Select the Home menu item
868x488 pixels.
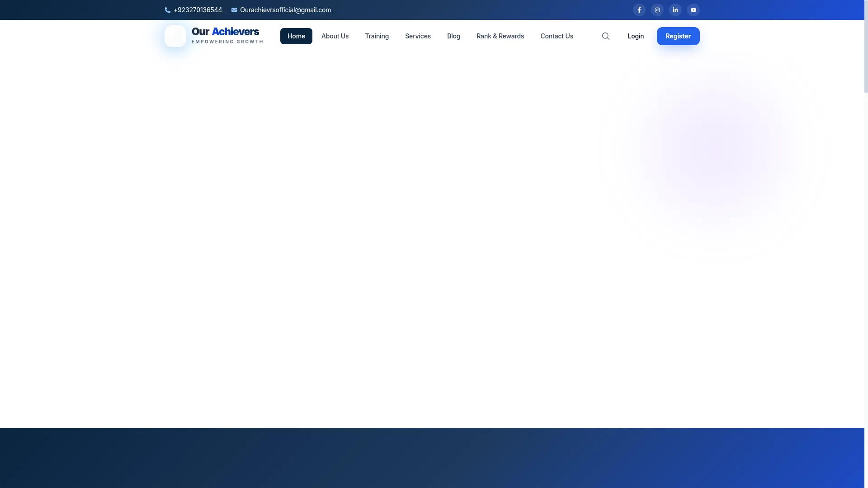pyautogui.click(x=296, y=36)
